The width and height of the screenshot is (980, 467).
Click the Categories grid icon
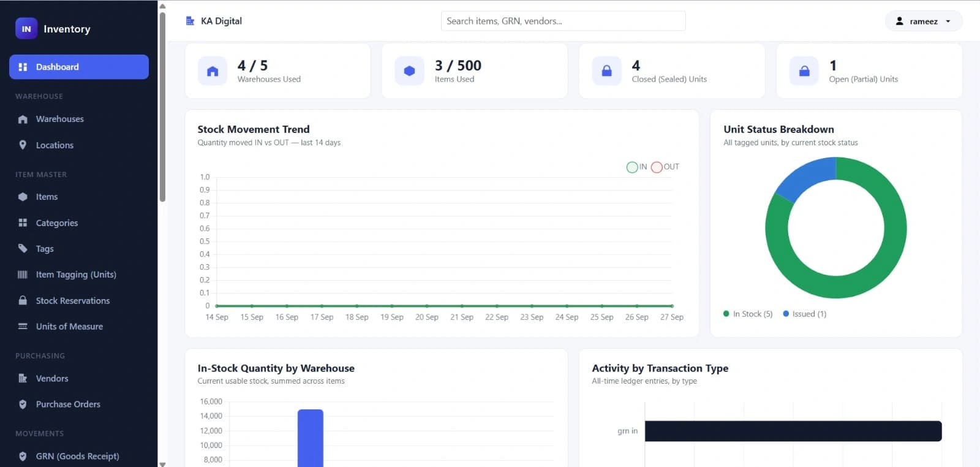coord(23,223)
